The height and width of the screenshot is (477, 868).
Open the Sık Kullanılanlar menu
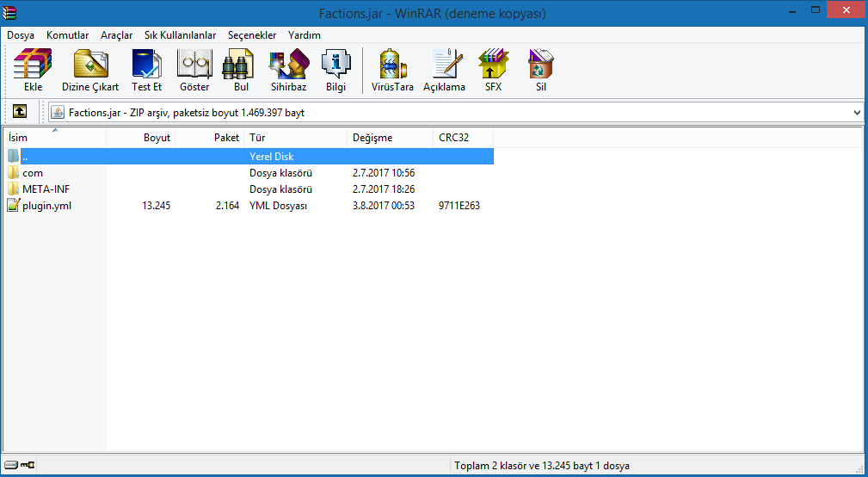coord(181,35)
